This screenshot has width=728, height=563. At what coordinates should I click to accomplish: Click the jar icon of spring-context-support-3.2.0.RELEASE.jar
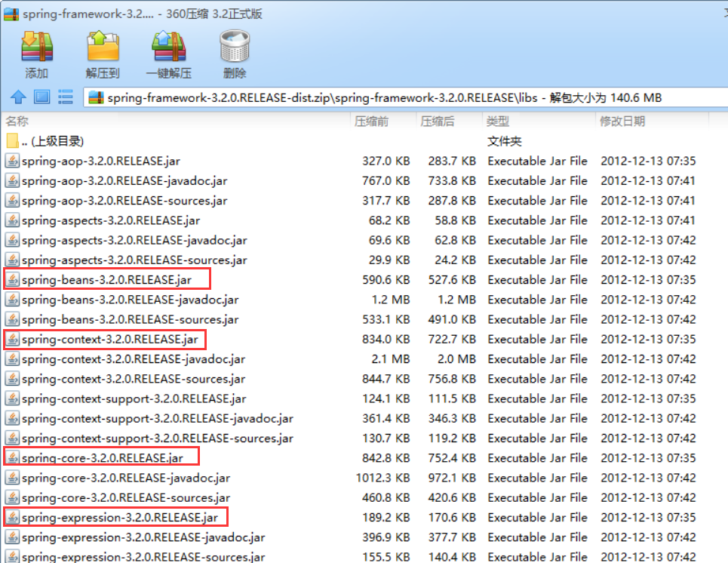click(x=13, y=398)
